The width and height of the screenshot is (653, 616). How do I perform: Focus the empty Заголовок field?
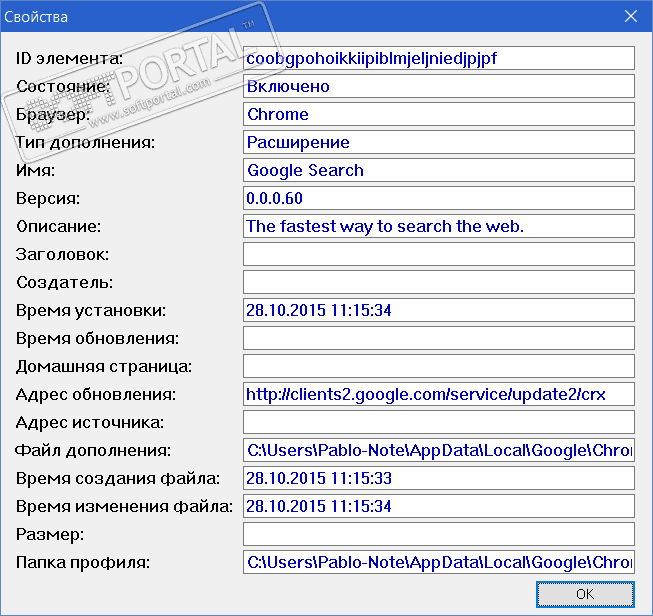click(x=439, y=254)
